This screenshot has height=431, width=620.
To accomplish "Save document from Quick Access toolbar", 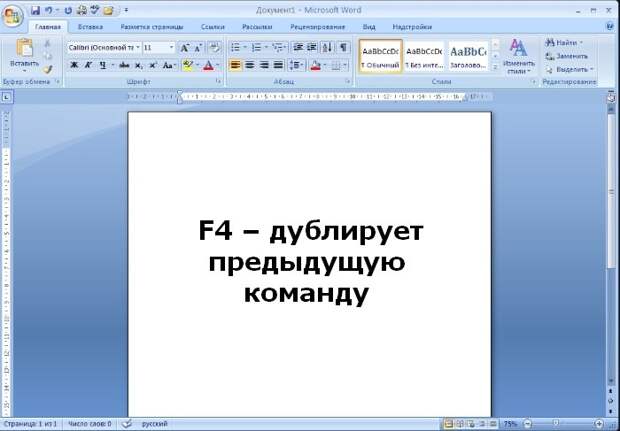I will click(x=36, y=9).
